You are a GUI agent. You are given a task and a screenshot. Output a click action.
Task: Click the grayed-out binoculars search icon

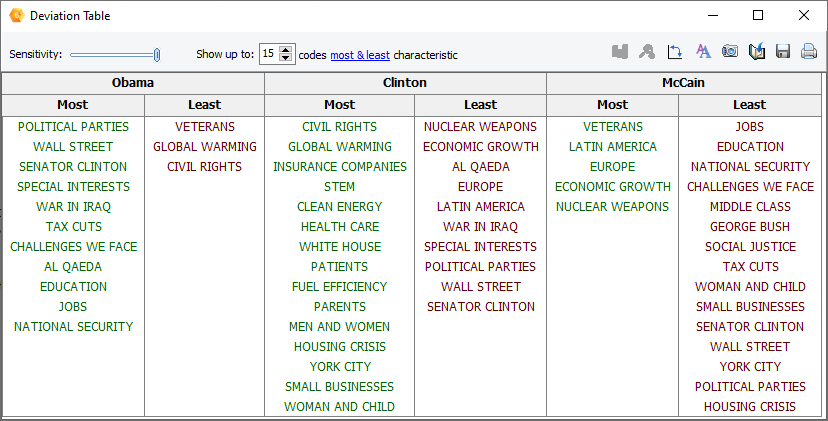(620, 52)
